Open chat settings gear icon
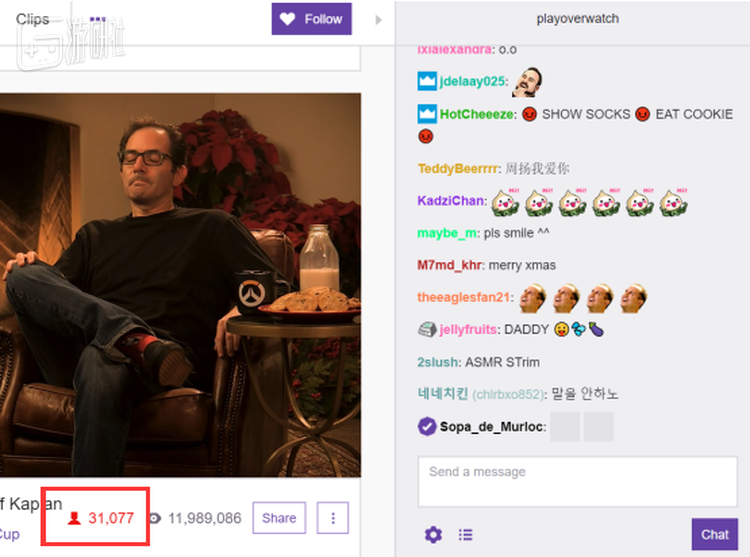 tap(433, 535)
